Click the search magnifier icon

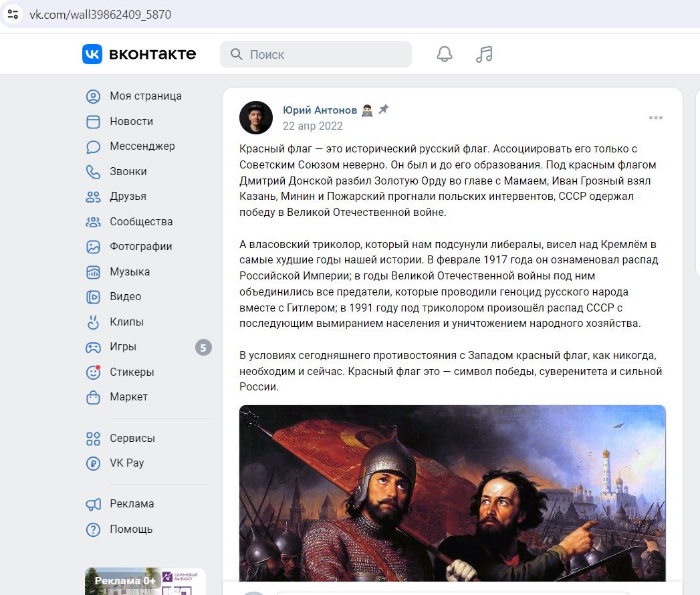pos(236,54)
